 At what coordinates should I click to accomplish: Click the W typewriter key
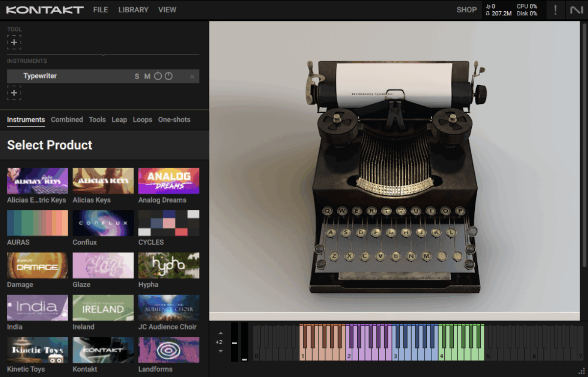point(343,210)
